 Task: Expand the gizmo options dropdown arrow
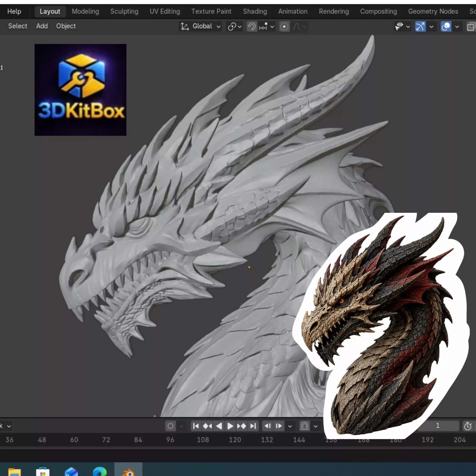431,27
